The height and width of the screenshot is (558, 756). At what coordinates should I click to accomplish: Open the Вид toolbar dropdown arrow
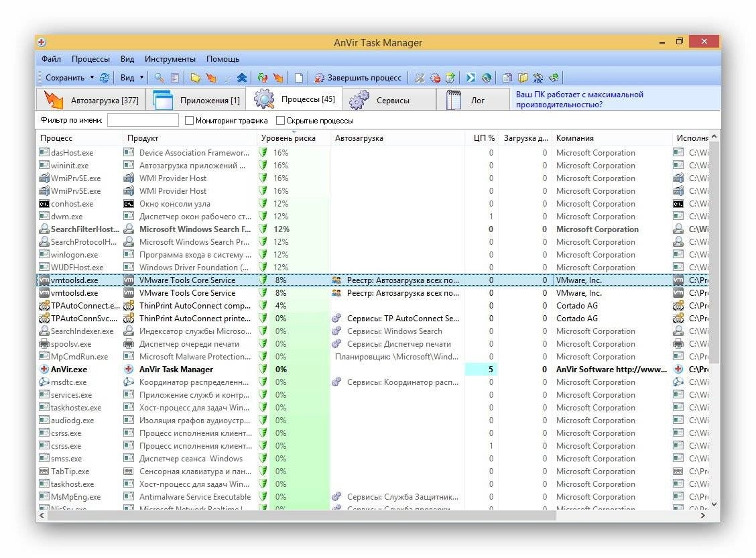pyautogui.click(x=142, y=78)
